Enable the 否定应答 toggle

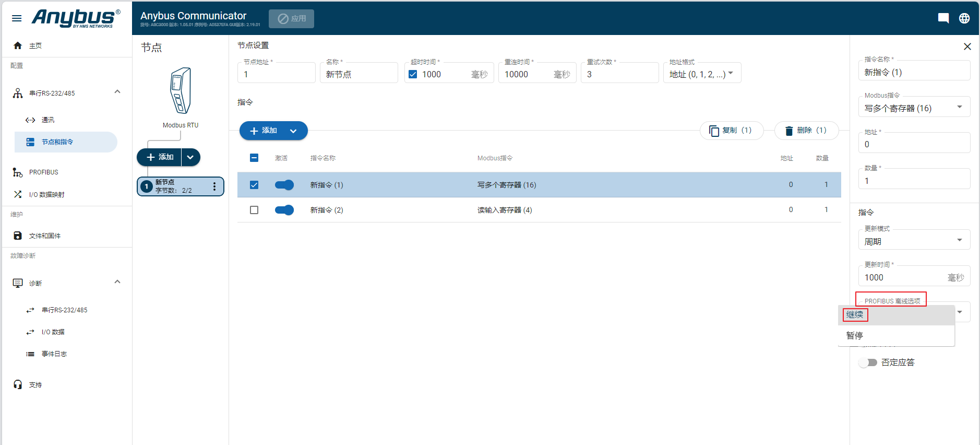[868, 362]
